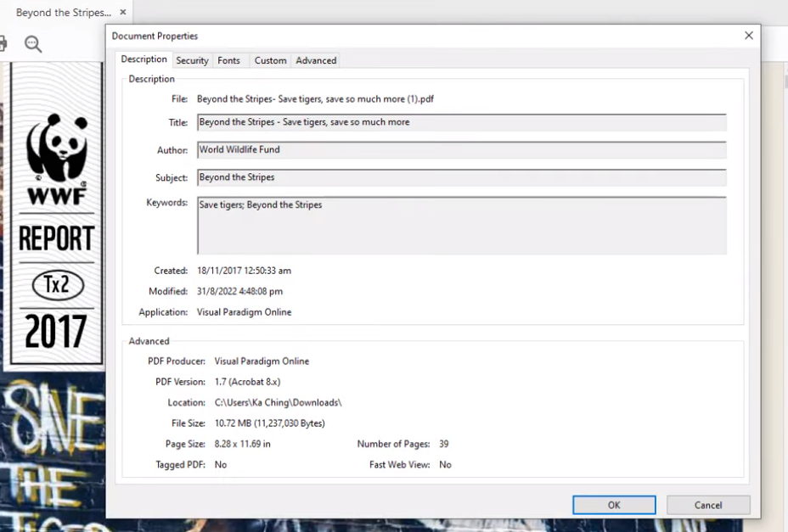Close the Document Properties dialog

748,36
